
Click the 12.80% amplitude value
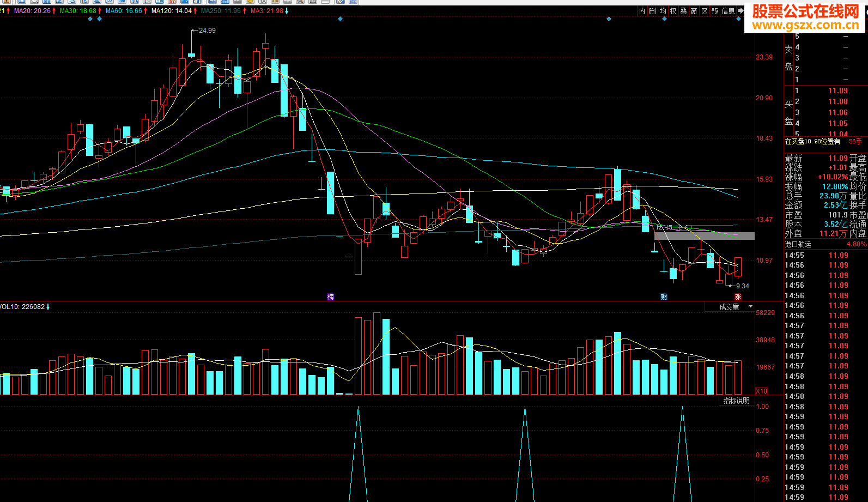[835, 186]
